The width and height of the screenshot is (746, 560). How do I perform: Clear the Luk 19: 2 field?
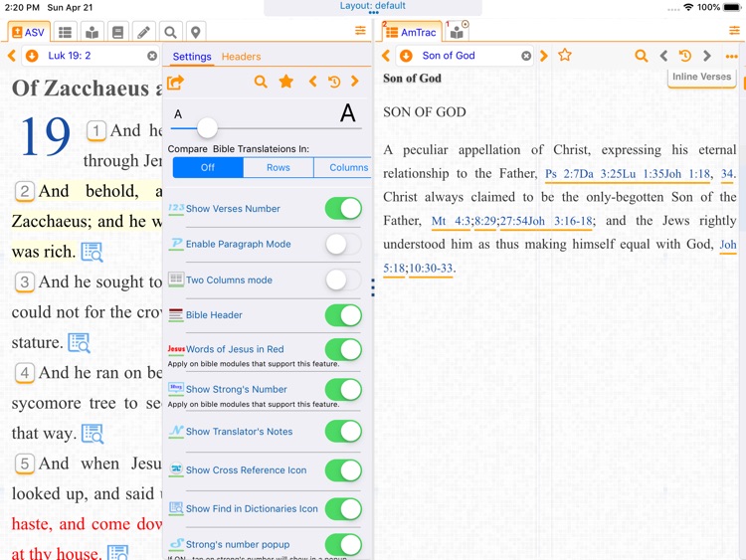[x=152, y=56]
